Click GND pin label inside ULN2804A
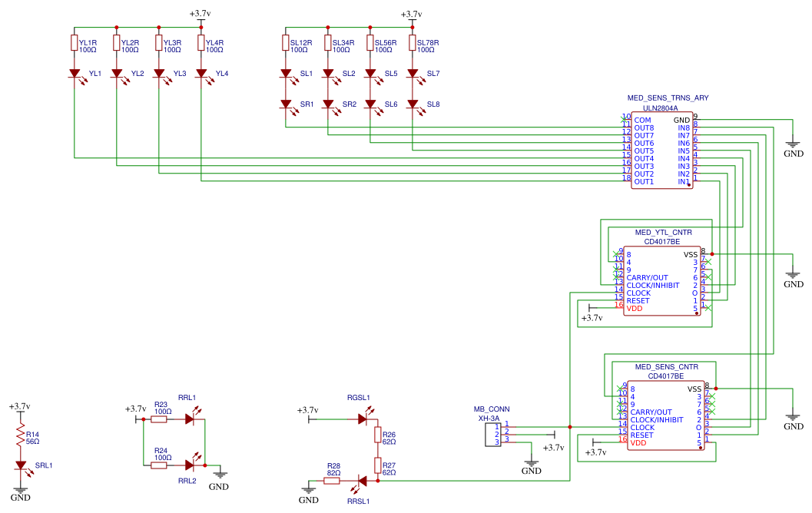812x513 pixels. click(x=681, y=120)
